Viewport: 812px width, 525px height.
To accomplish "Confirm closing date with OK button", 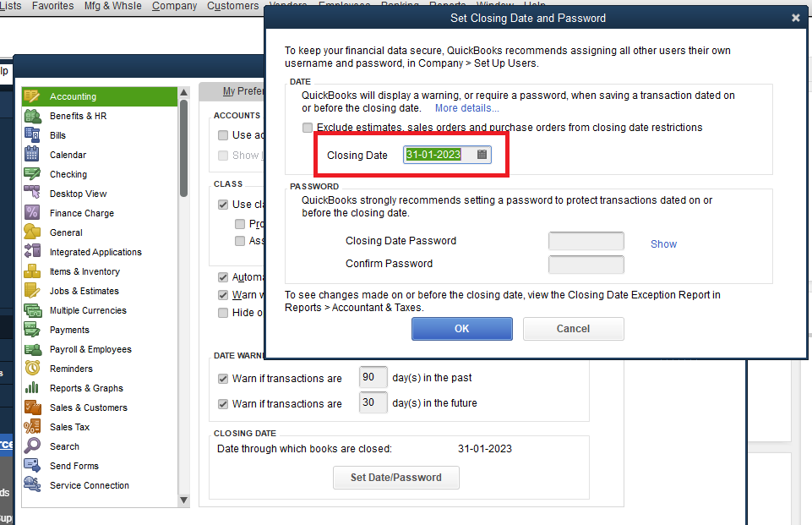I will click(x=462, y=329).
